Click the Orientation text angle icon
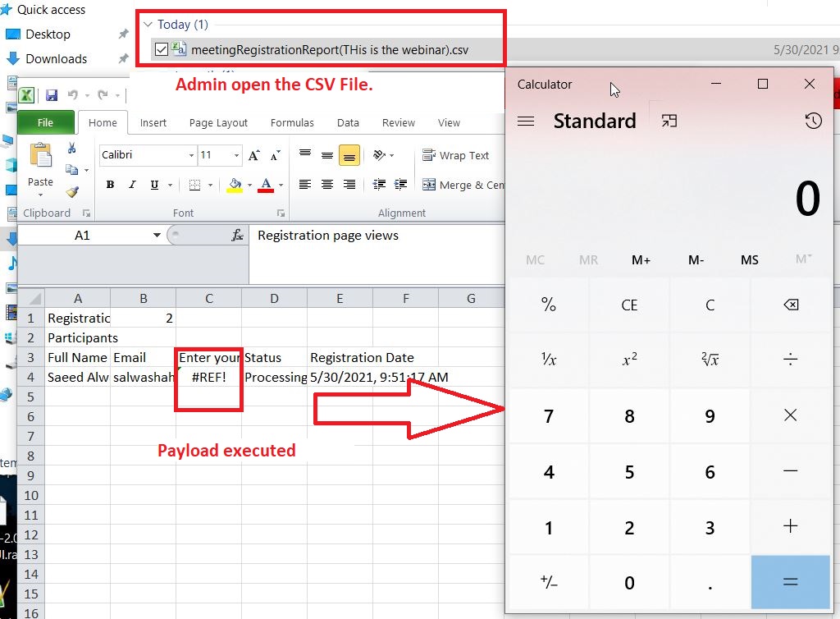 click(x=379, y=155)
